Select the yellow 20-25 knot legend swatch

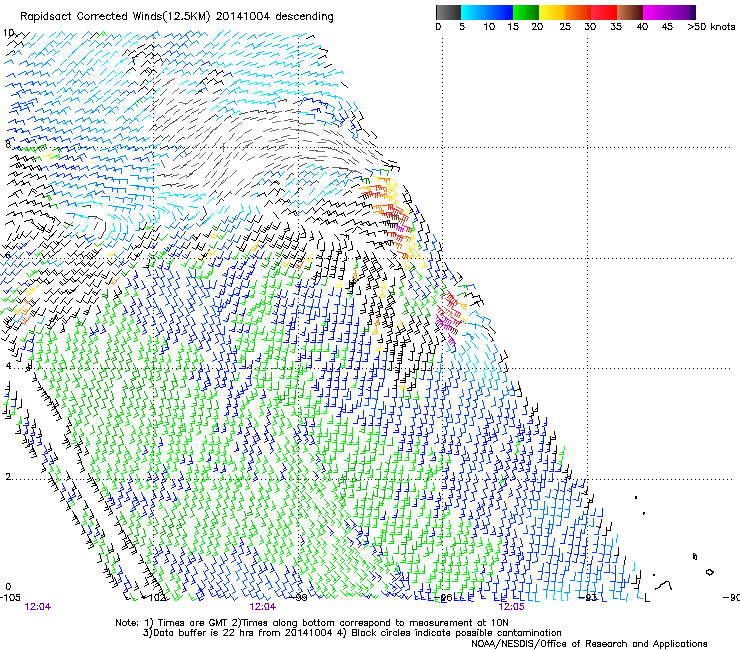pyautogui.click(x=552, y=12)
